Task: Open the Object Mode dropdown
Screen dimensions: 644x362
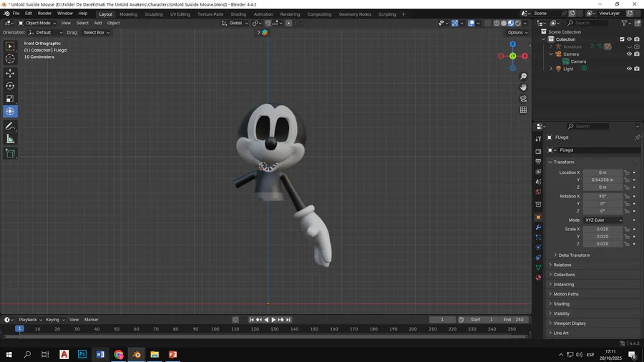Action: click(37, 24)
